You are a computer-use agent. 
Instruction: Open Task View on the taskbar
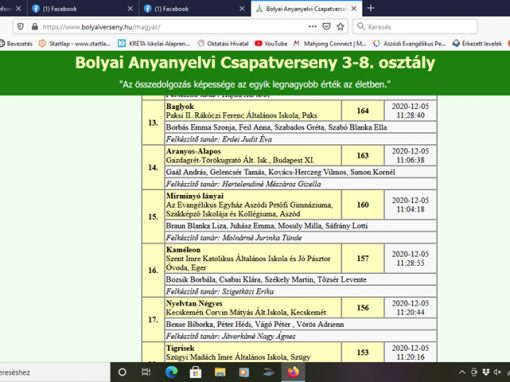tap(146, 372)
